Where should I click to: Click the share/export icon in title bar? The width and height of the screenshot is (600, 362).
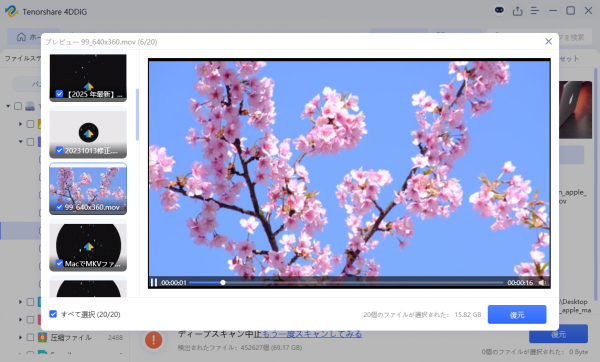(517, 11)
